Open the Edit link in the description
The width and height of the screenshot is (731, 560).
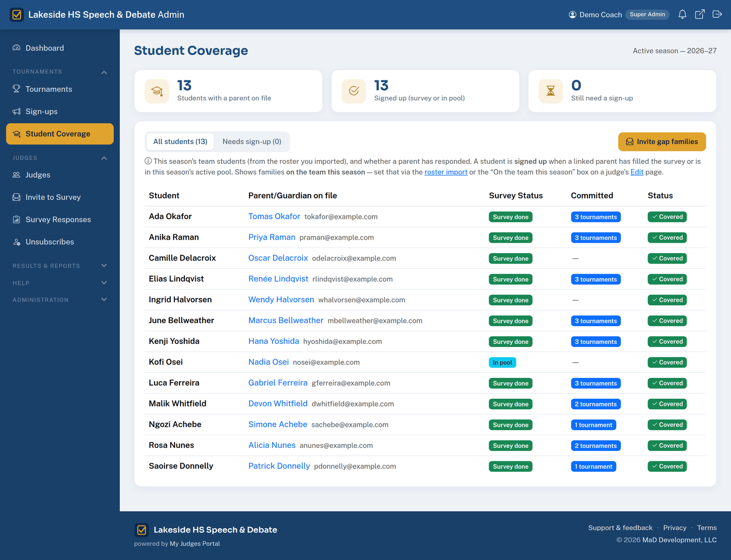point(637,172)
